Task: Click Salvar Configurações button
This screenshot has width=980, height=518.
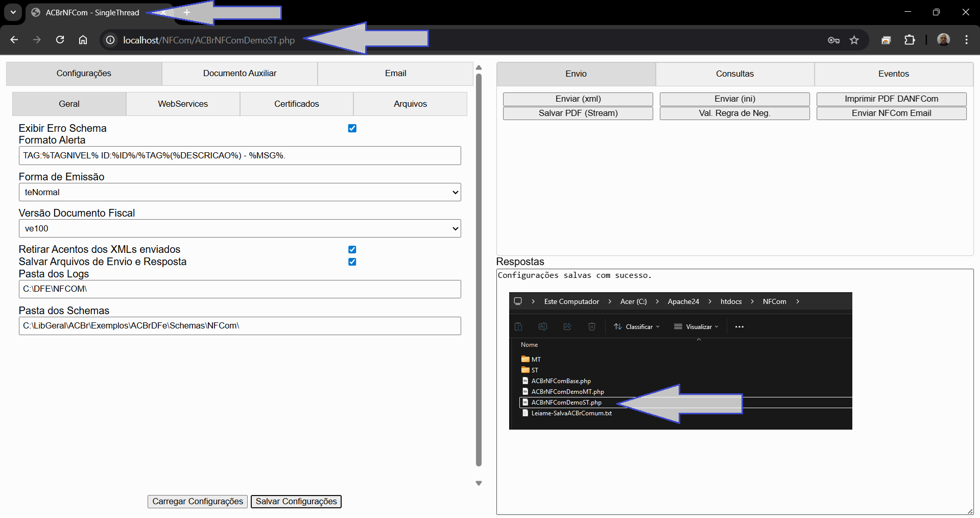Action: pyautogui.click(x=296, y=502)
